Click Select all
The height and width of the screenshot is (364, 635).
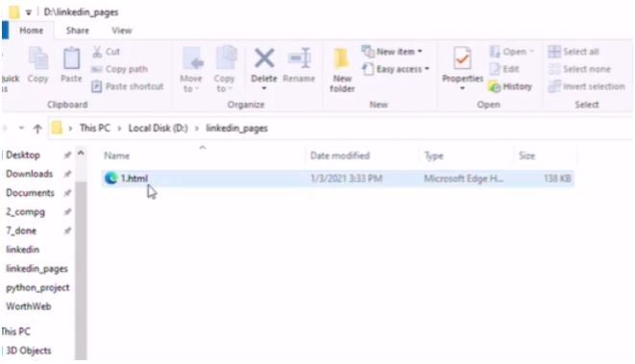(574, 52)
